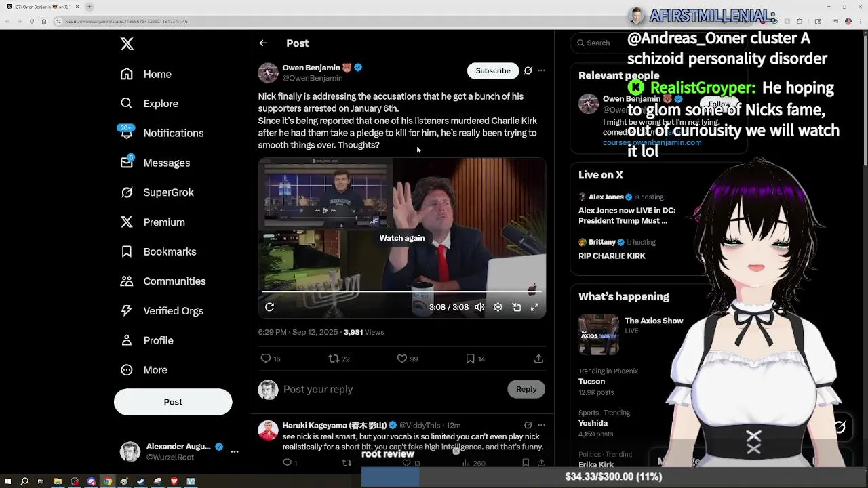The image size is (868, 488).
Task: Click the big white Post button
Action: pyautogui.click(x=173, y=402)
